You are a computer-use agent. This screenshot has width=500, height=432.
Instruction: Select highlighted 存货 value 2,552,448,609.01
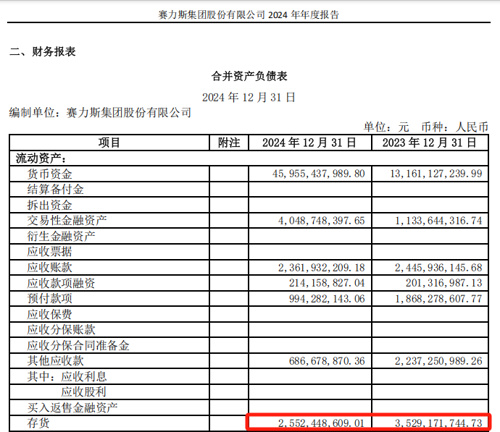pos(321,423)
